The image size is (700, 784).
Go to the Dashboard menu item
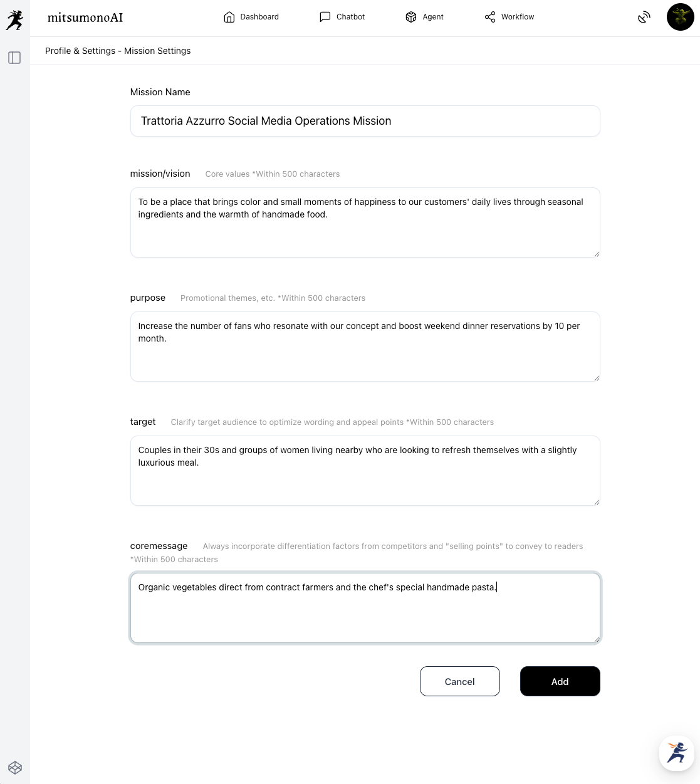(x=259, y=17)
